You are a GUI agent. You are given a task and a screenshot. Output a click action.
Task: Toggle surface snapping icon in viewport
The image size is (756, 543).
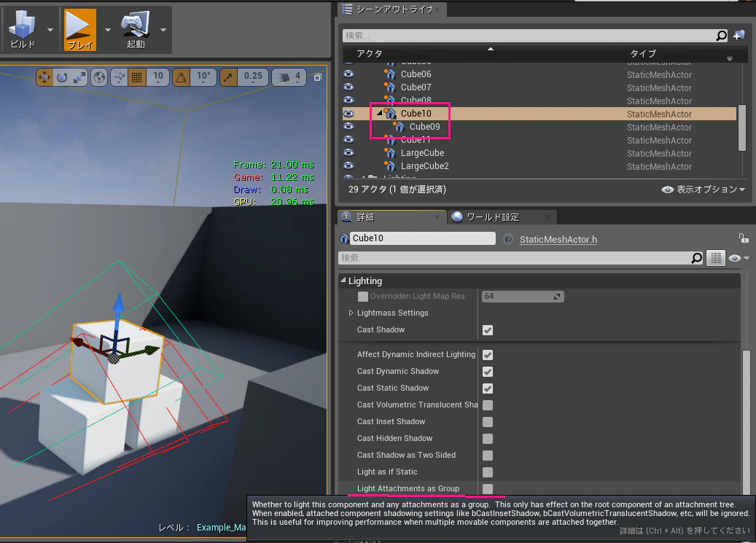[119, 77]
